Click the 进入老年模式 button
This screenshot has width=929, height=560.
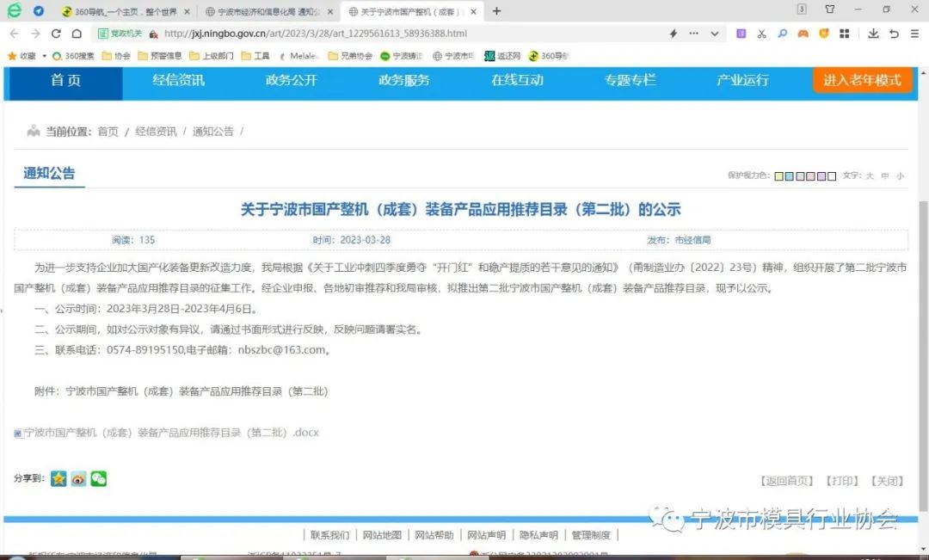click(862, 80)
